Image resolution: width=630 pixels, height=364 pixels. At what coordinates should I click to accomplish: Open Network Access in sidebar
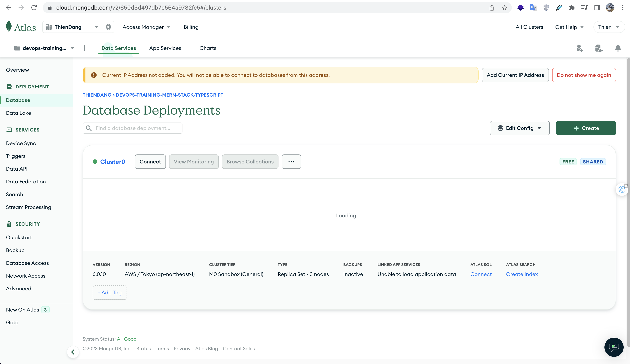pyautogui.click(x=26, y=276)
